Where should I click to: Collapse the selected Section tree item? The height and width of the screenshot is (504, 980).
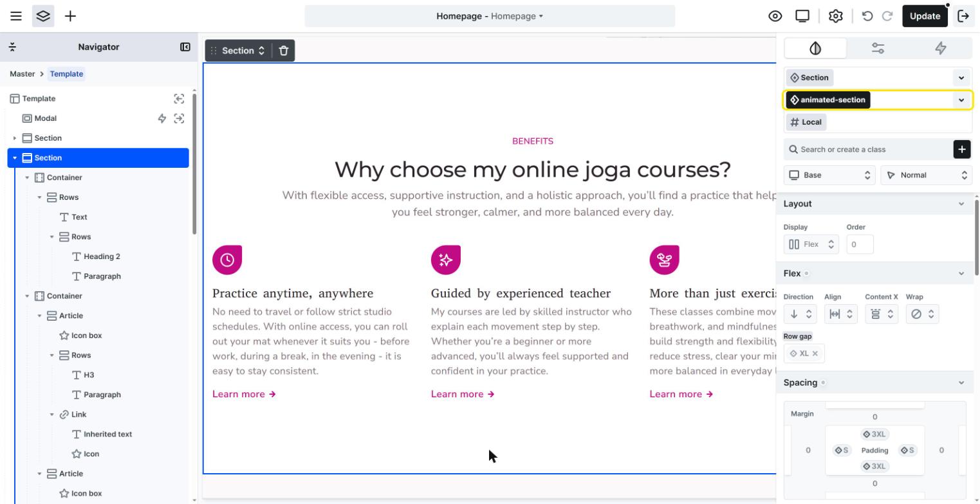coord(15,158)
